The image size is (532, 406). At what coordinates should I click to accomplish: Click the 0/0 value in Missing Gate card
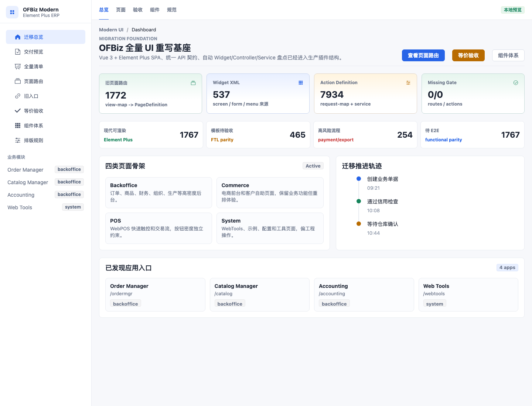click(x=435, y=94)
